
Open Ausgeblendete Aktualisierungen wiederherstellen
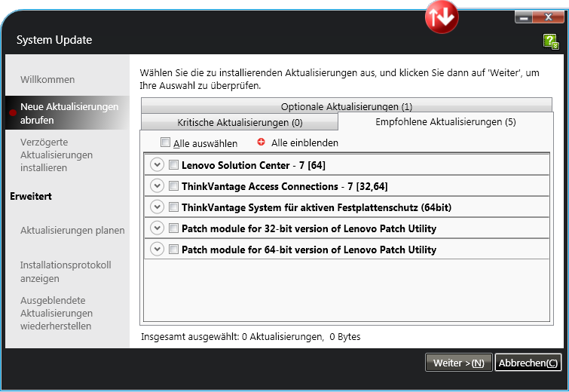click(57, 314)
